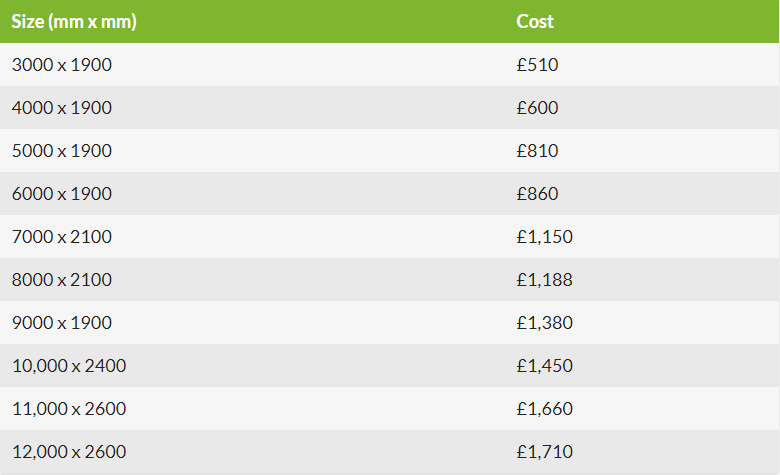The width and height of the screenshot is (780, 475).
Task: Click the £1,450 cost value
Action: click(545, 366)
